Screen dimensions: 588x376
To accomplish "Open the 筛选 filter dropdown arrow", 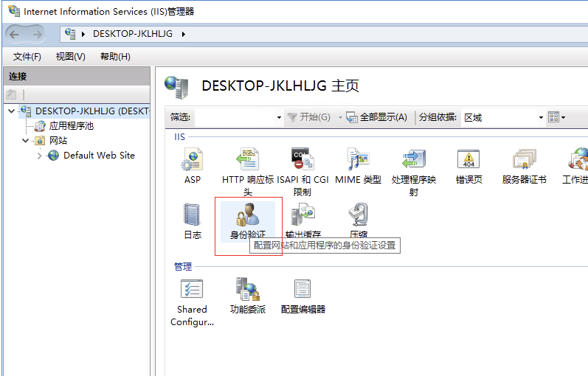I will 279,118.
